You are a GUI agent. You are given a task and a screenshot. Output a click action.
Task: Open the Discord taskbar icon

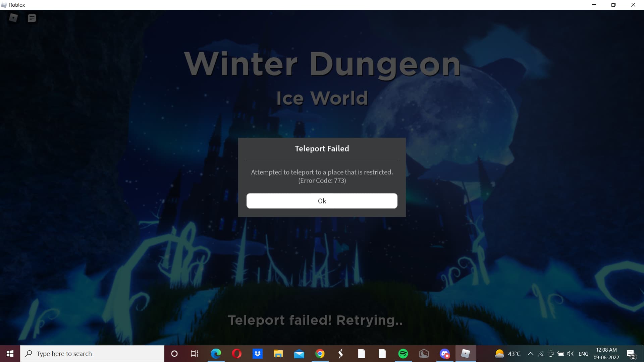444,354
